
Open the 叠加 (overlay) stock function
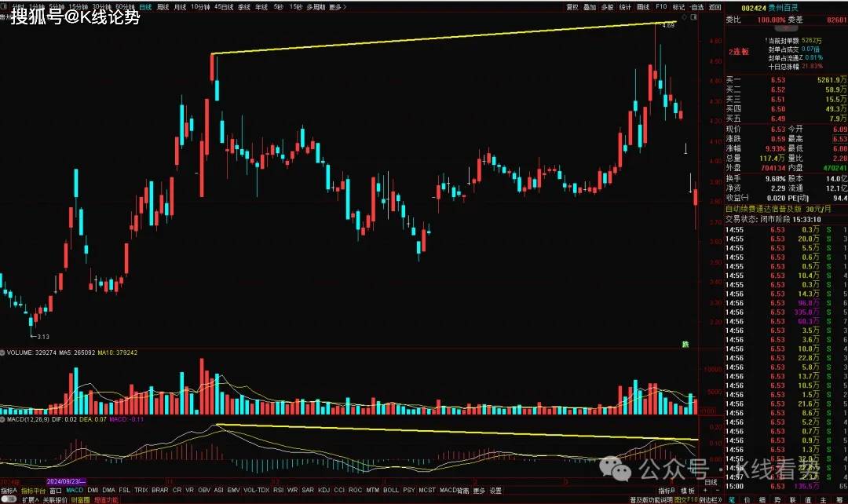(588, 6)
